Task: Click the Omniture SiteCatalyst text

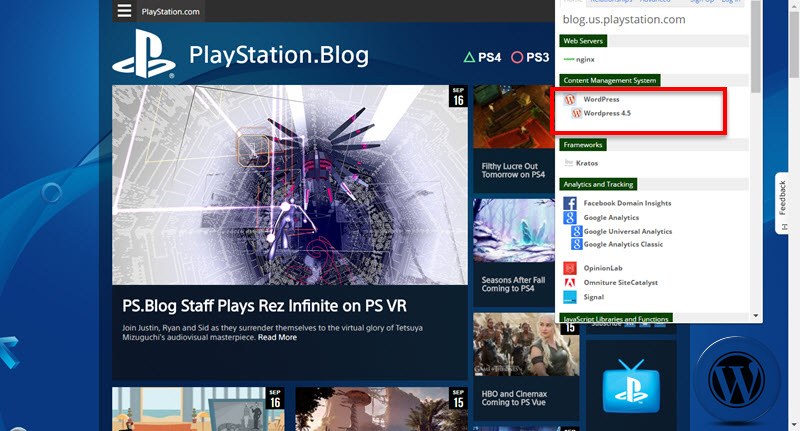Action: tap(621, 282)
